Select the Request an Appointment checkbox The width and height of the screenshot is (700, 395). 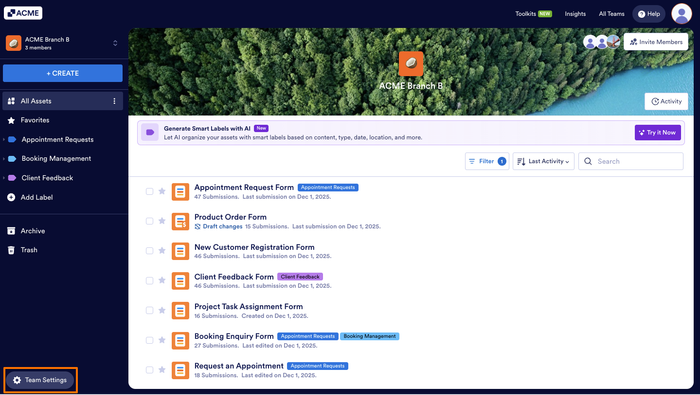point(150,370)
